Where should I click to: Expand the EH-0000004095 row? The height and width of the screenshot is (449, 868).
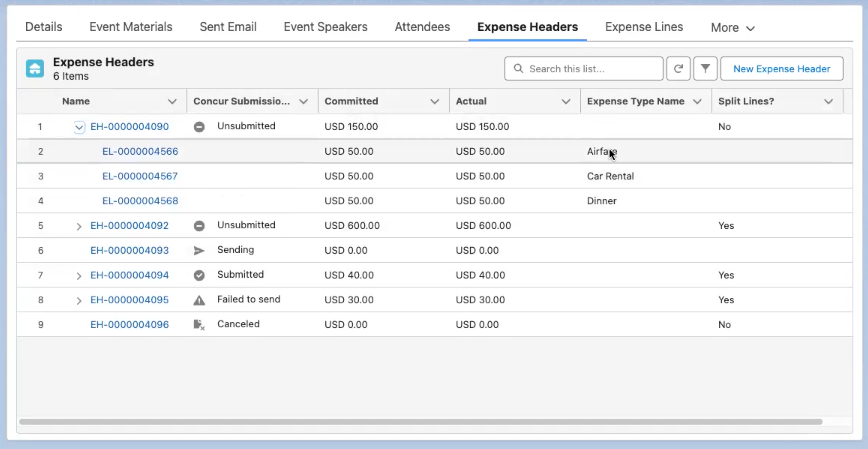coord(79,300)
